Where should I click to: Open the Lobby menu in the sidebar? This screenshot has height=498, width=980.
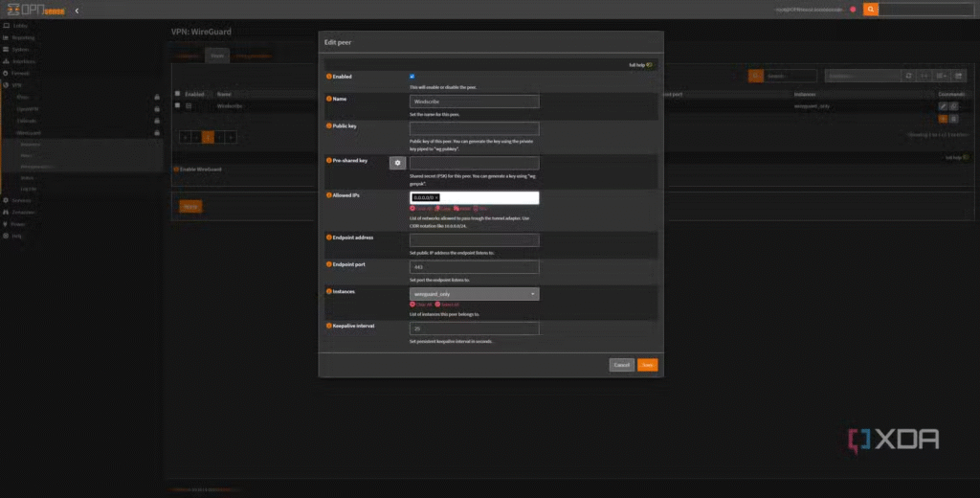pyautogui.click(x=19, y=25)
